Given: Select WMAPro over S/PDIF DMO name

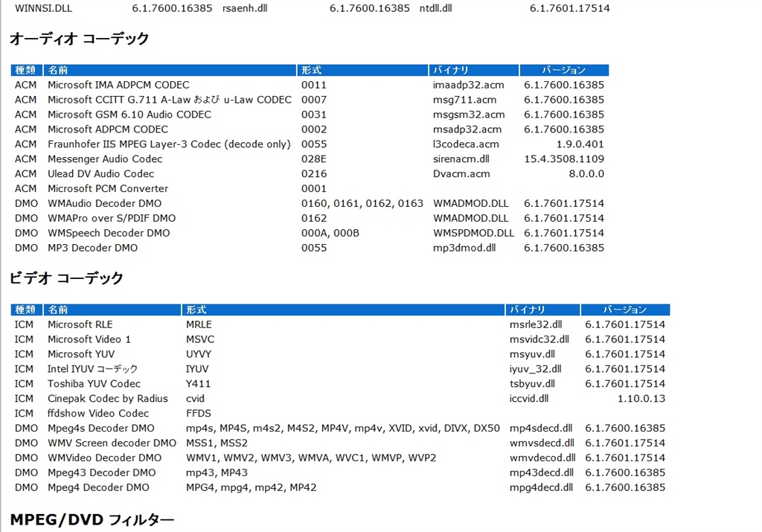Looking at the screenshot, I should 112,218.
